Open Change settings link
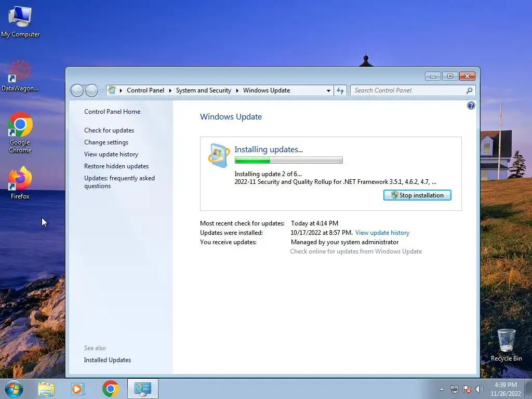The height and width of the screenshot is (399, 532). point(106,142)
